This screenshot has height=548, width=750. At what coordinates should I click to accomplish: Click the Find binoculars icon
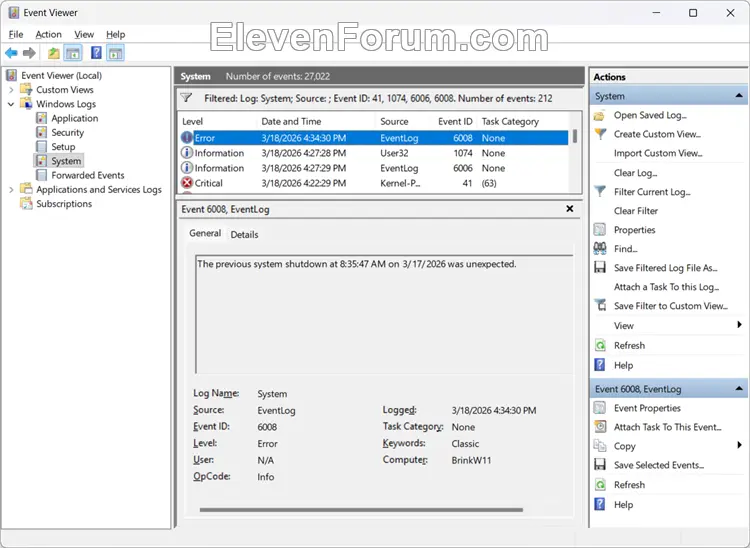click(x=600, y=248)
